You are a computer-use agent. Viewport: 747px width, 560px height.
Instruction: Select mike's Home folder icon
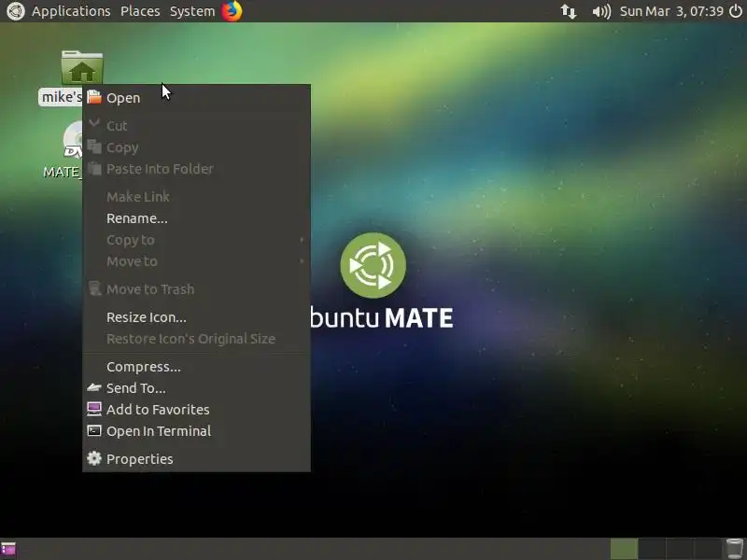82,67
